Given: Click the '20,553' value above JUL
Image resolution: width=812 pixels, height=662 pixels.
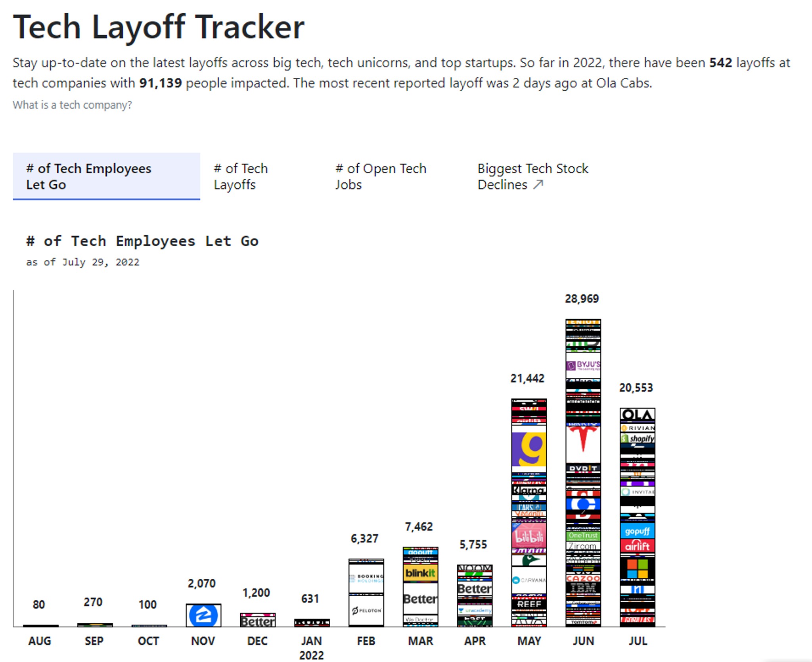Looking at the screenshot, I should (x=636, y=388).
